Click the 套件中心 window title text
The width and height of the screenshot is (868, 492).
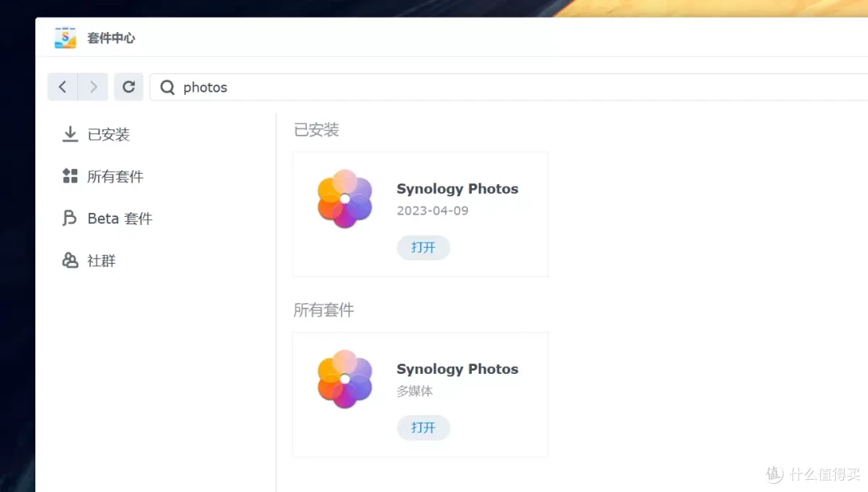click(x=111, y=37)
